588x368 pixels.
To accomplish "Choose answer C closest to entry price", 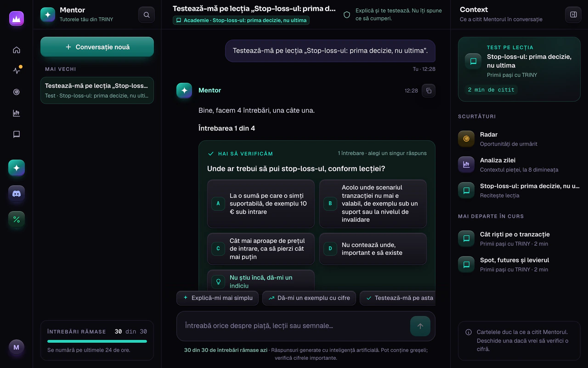I will 261,249.
